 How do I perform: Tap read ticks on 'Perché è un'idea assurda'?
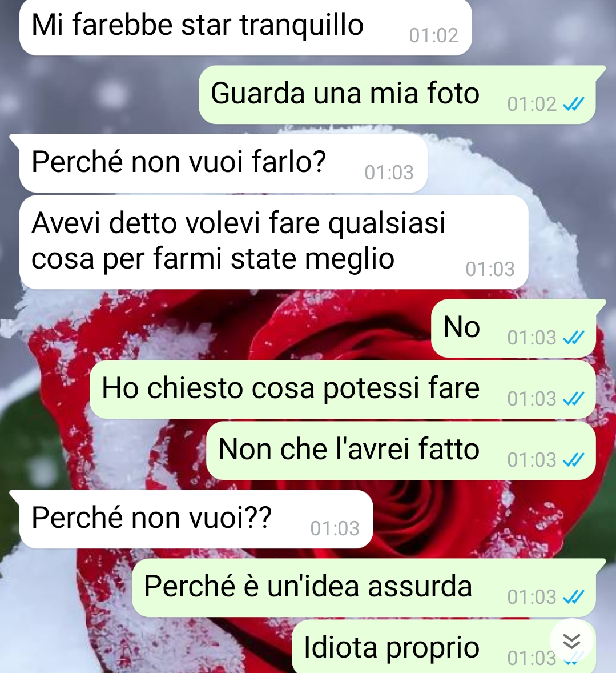pyautogui.click(x=574, y=596)
